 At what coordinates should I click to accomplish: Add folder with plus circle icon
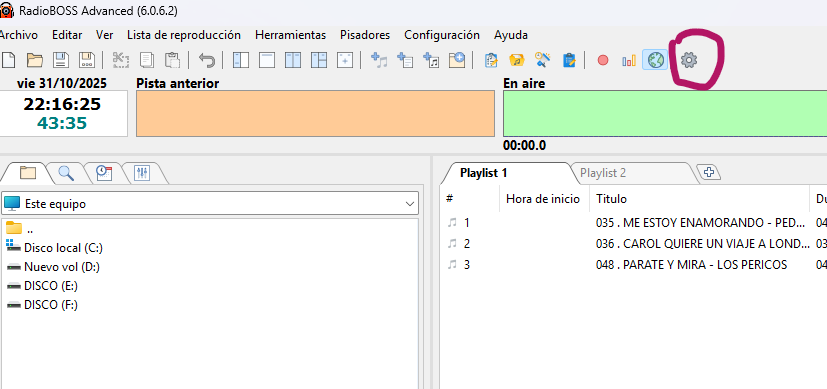pos(457,60)
